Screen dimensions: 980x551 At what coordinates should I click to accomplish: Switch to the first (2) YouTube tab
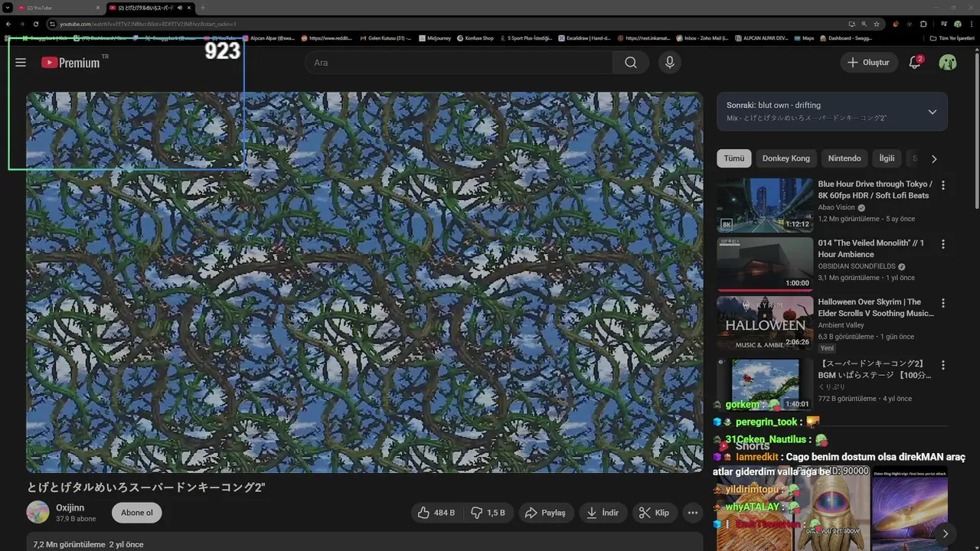59,8
